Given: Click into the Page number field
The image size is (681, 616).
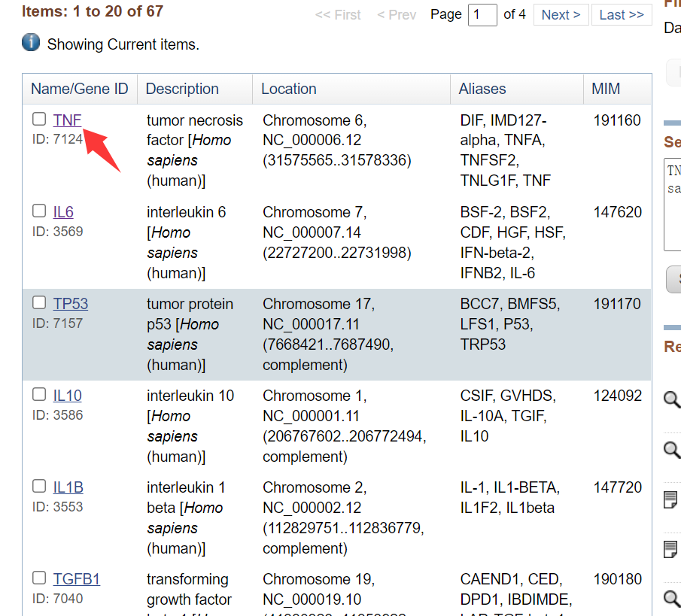Looking at the screenshot, I should [x=482, y=15].
